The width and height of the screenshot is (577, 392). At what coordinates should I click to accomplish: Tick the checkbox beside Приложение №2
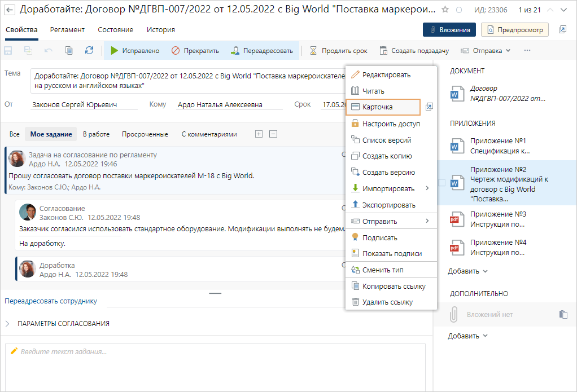442,183
